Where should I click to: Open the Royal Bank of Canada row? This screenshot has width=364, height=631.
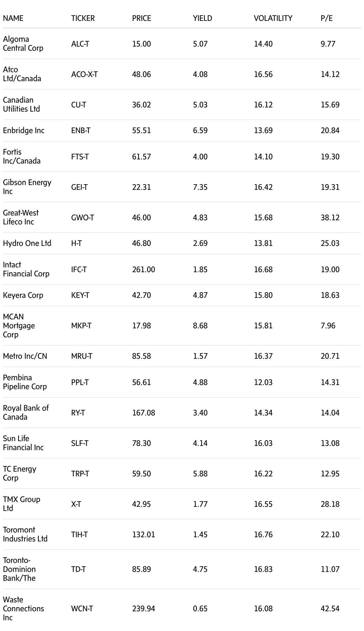182,413
